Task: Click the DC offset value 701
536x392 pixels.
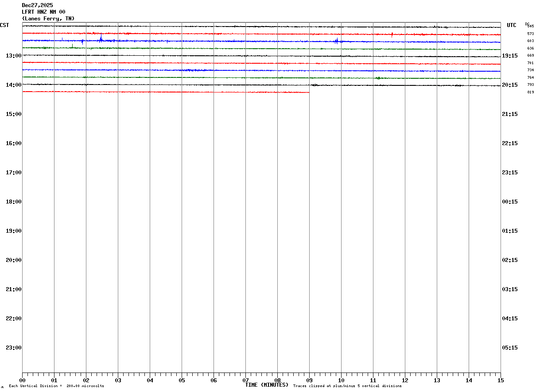Action: (x=531, y=63)
